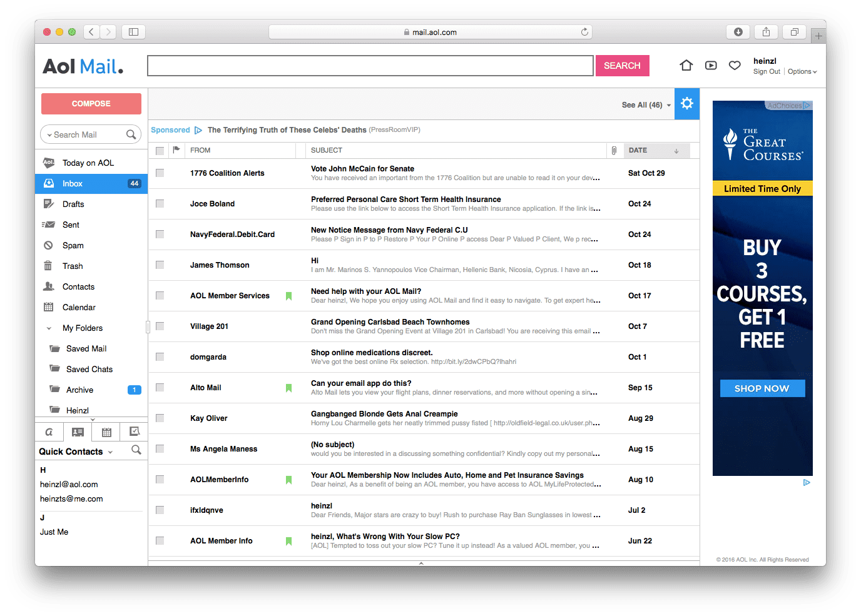Image resolution: width=861 pixels, height=616 pixels.
Task: Open the Options dropdown menu
Action: click(x=802, y=72)
